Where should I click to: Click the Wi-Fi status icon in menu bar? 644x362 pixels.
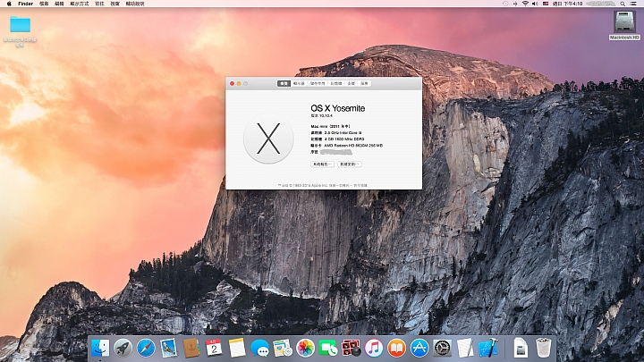(x=525, y=4)
